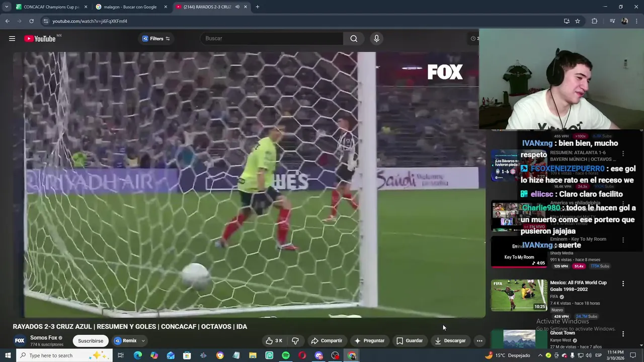644x362 pixels.
Task: Open the YouTube hamburger guide menu
Action: pyautogui.click(x=12, y=39)
